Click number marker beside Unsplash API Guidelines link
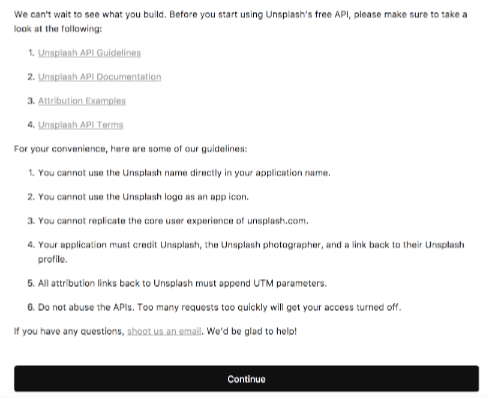 tap(31, 53)
